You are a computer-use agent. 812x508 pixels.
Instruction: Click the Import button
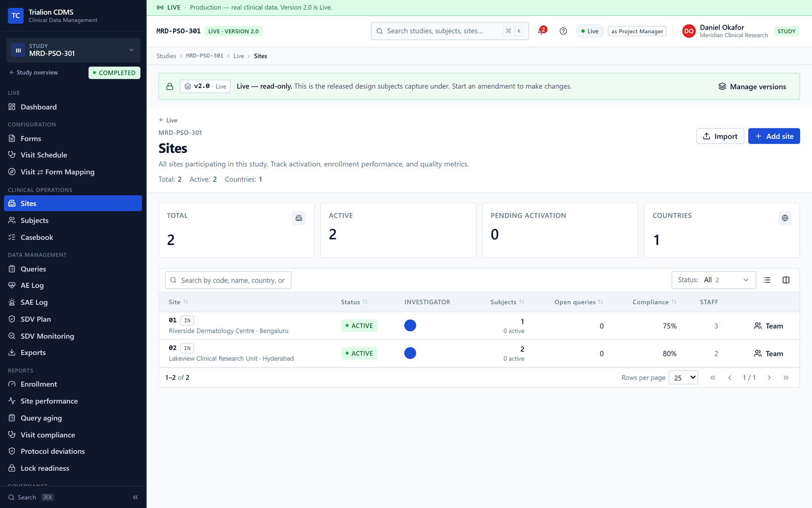click(x=720, y=136)
